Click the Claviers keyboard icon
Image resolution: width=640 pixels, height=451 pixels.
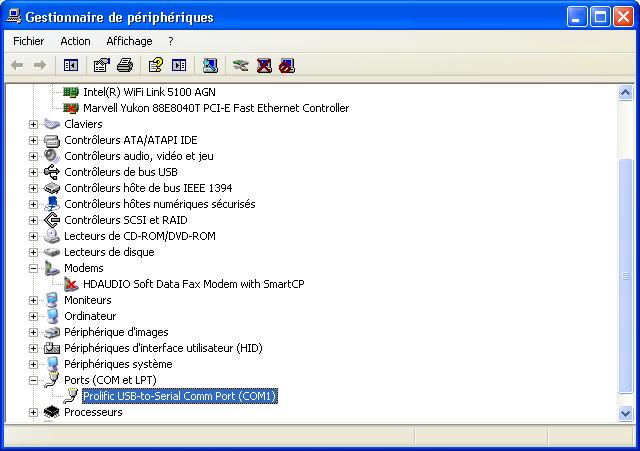[x=52, y=124]
